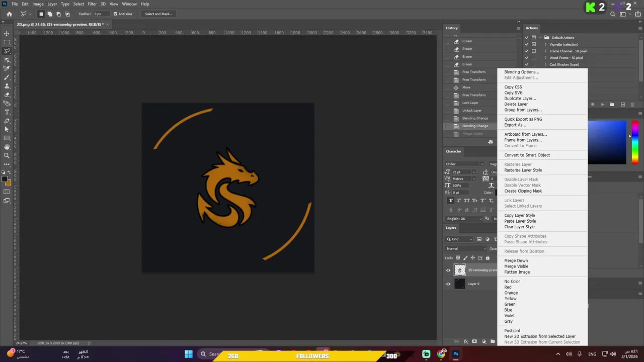The height and width of the screenshot is (362, 644).
Task: Select the Brush tool
Action: click(7, 77)
